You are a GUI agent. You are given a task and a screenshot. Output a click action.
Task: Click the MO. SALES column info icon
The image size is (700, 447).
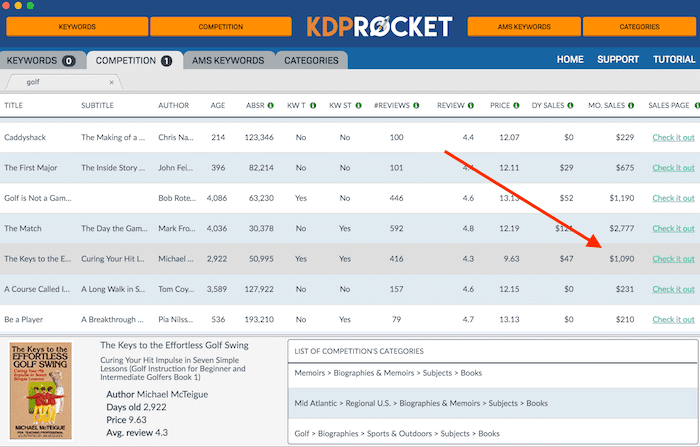click(631, 105)
